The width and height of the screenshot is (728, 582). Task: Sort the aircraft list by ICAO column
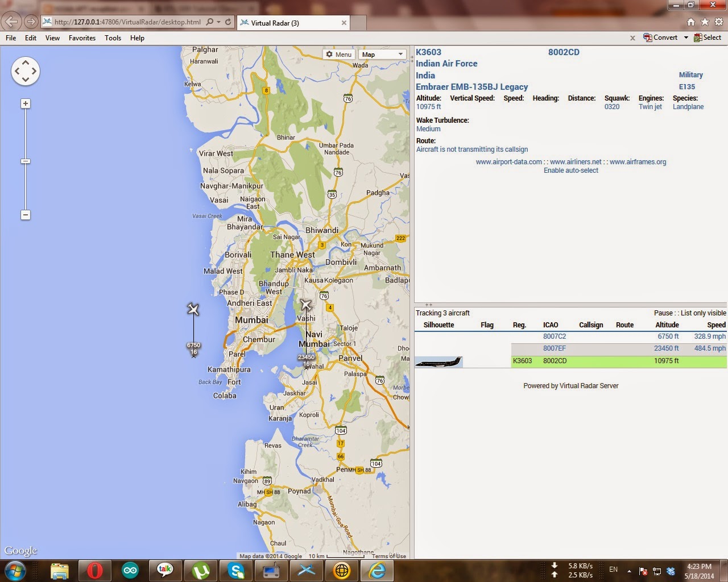(x=551, y=325)
